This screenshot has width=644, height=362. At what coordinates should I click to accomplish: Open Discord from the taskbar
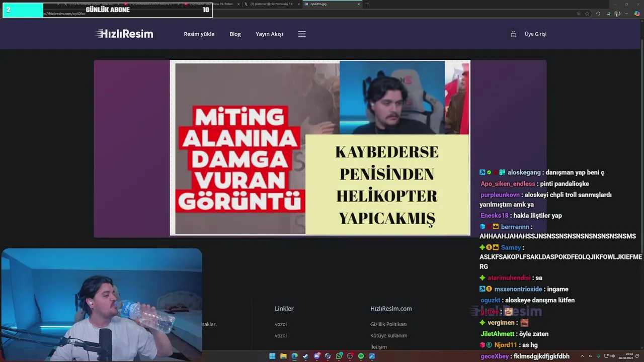(x=317, y=356)
